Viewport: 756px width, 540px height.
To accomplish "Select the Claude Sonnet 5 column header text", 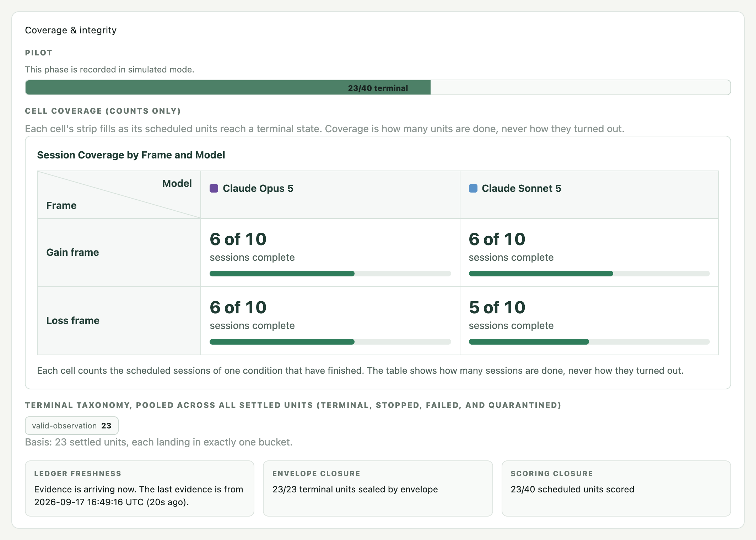I will pyautogui.click(x=522, y=188).
